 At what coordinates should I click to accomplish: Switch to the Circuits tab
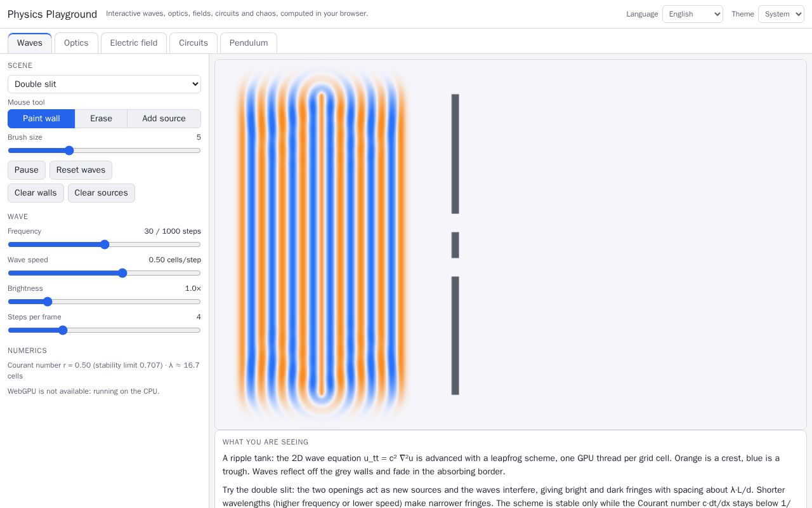coord(193,43)
